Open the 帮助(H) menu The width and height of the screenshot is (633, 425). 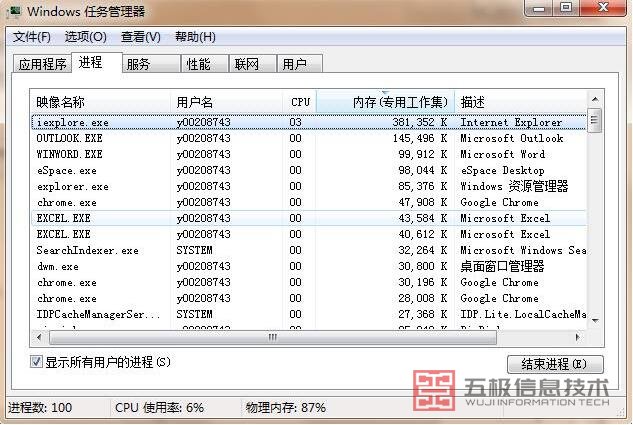(195, 37)
